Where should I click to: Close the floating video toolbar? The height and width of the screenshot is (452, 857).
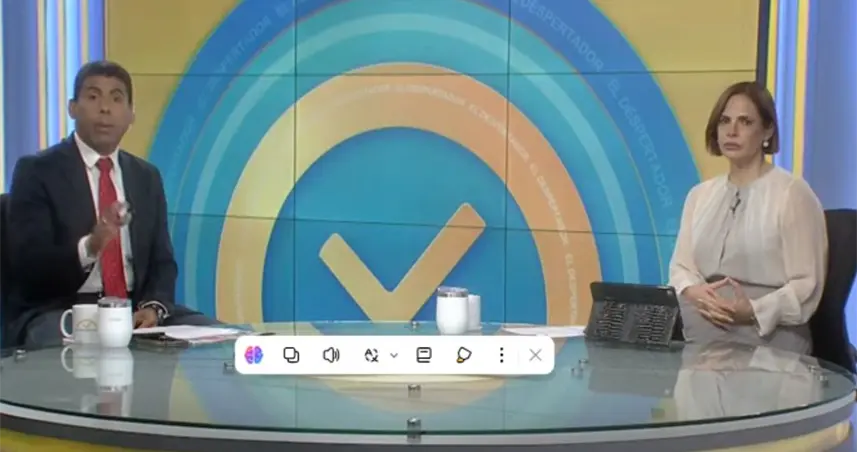click(x=535, y=355)
